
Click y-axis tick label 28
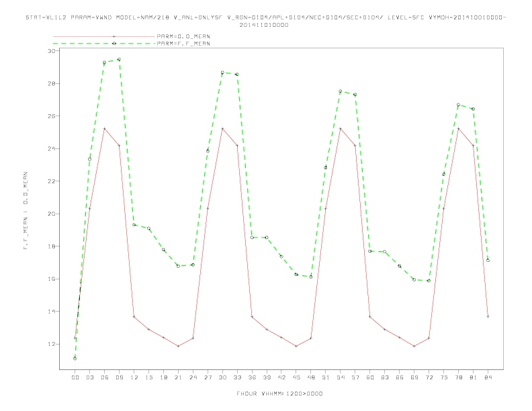tap(51, 83)
